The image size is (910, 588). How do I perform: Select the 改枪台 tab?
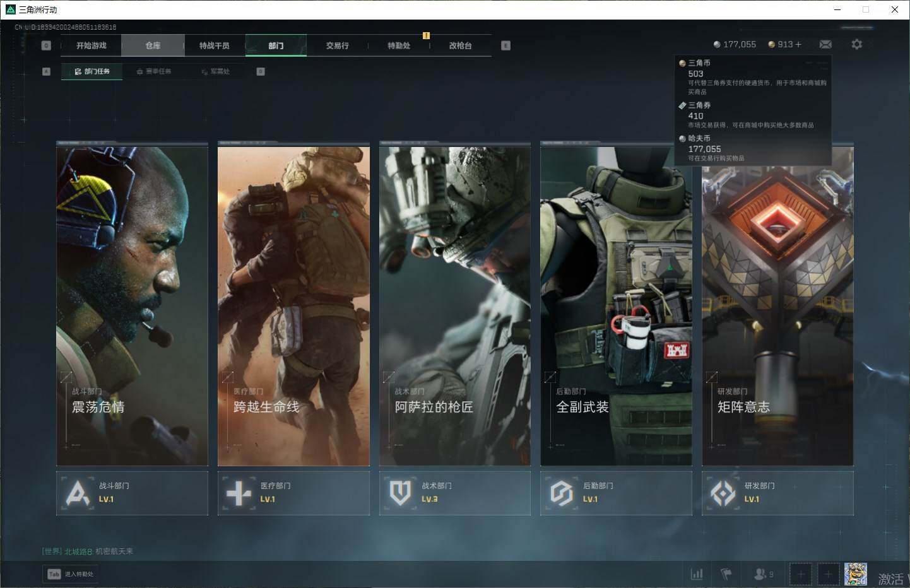pos(460,45)
